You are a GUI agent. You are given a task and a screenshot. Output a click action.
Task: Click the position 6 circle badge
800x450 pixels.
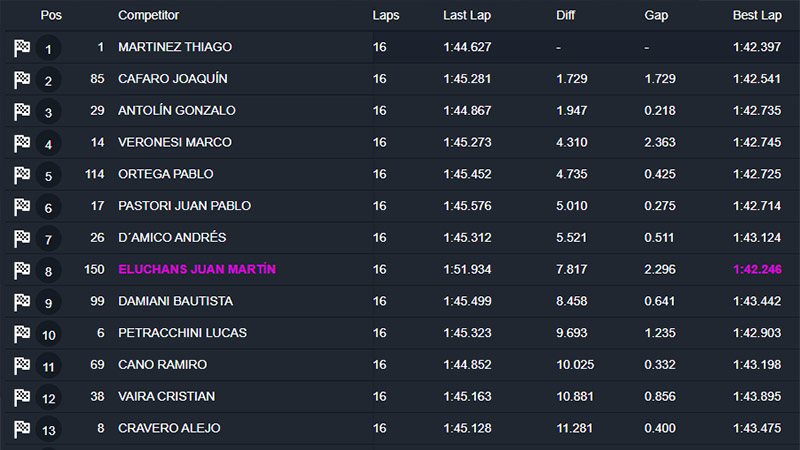tap(48, 207)
